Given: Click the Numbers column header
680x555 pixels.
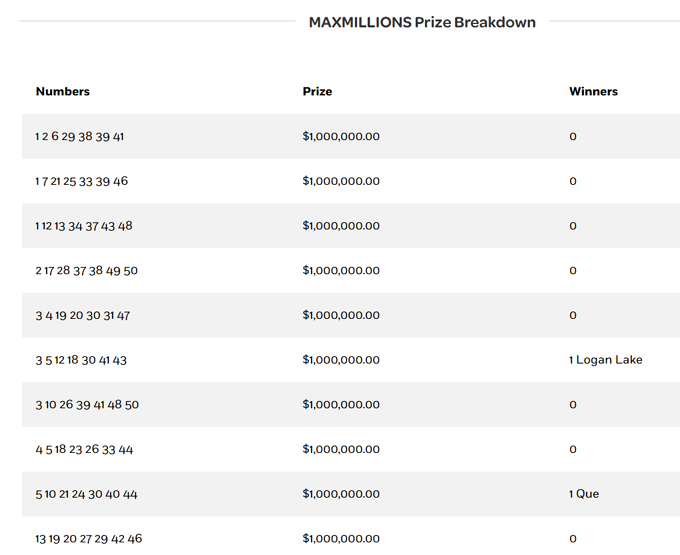Looking at the screenshot, I should coord(63,91).
